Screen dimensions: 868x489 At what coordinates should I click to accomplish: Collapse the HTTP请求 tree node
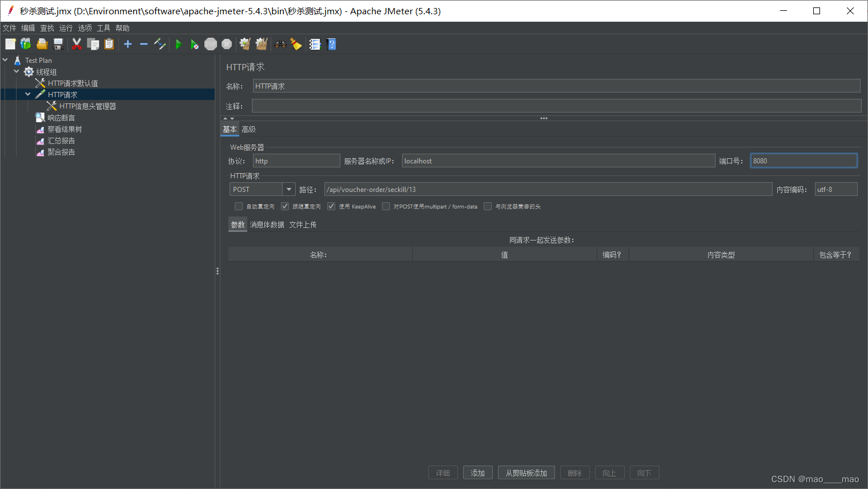coord(28,94)
